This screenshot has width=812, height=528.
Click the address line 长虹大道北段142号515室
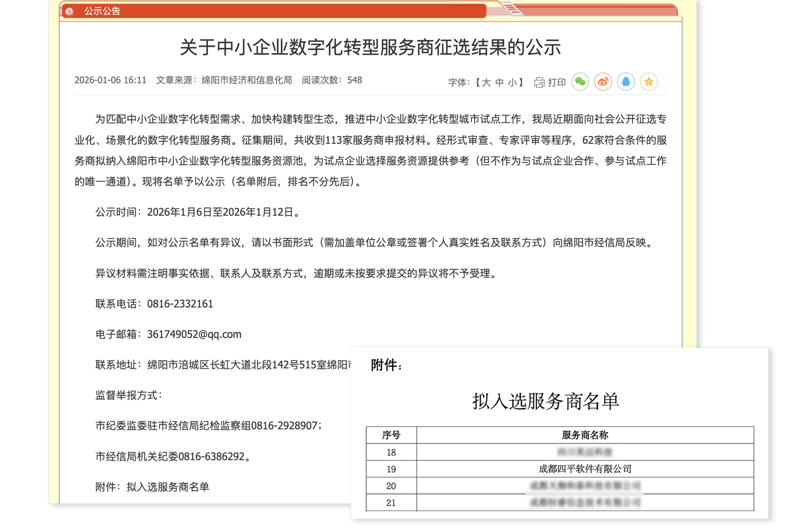click(x=268, y=365)
